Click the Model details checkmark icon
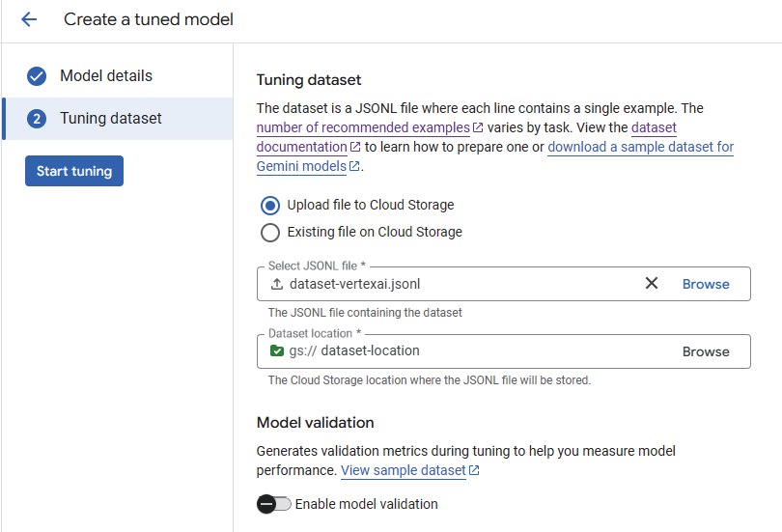Screen dimensions: 782x532 point(37,76)
